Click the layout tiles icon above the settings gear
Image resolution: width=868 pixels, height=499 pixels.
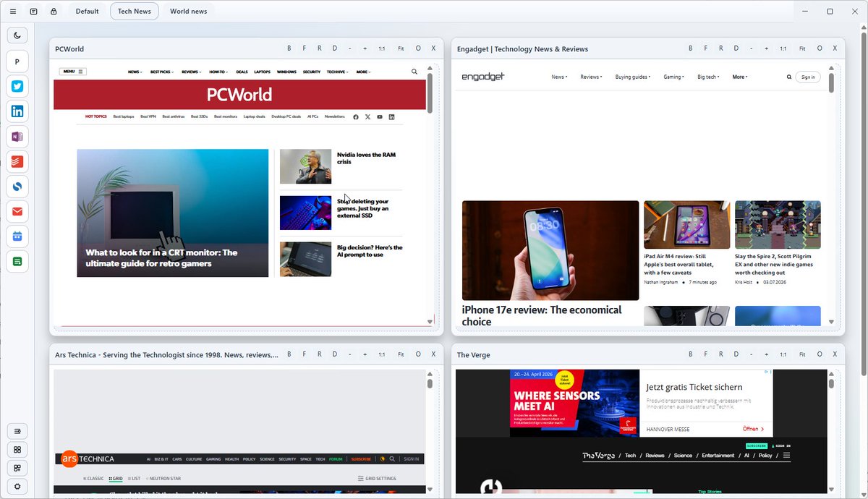point(17,468)
